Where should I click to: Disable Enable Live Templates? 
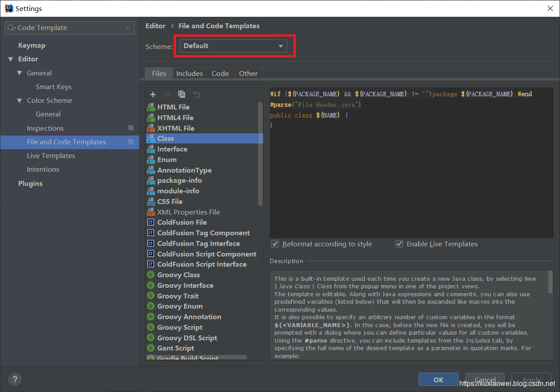coord(399,244)
